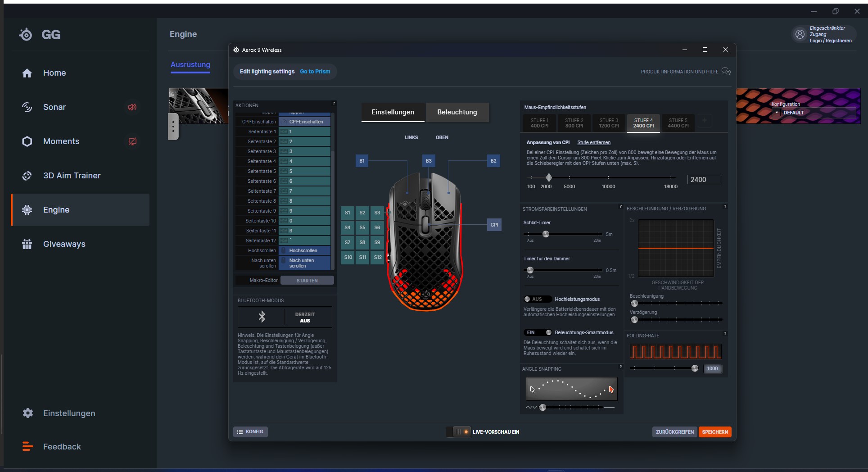Screen dimensions: 868x472
Task: Open action selector for Seitentaste 12
Action: coord(305,241)
